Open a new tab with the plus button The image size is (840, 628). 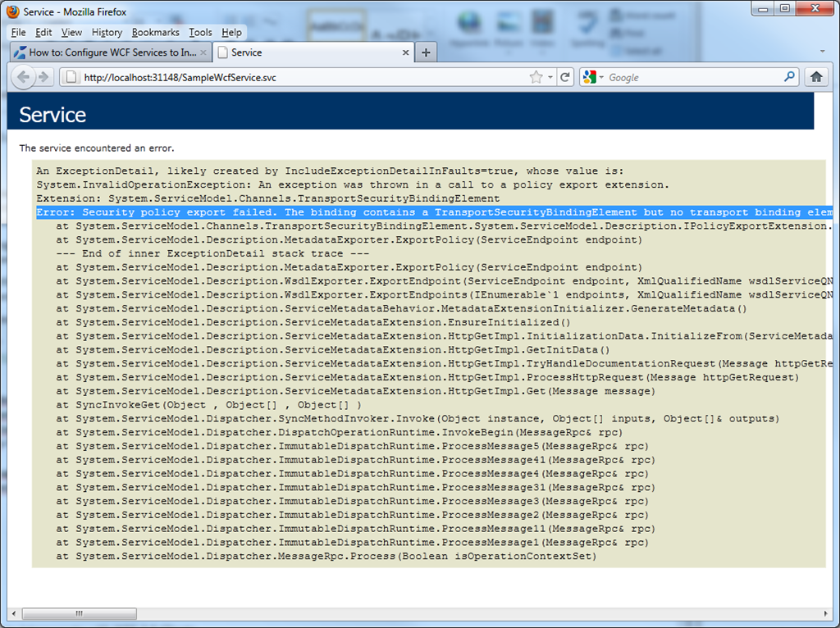425,52
